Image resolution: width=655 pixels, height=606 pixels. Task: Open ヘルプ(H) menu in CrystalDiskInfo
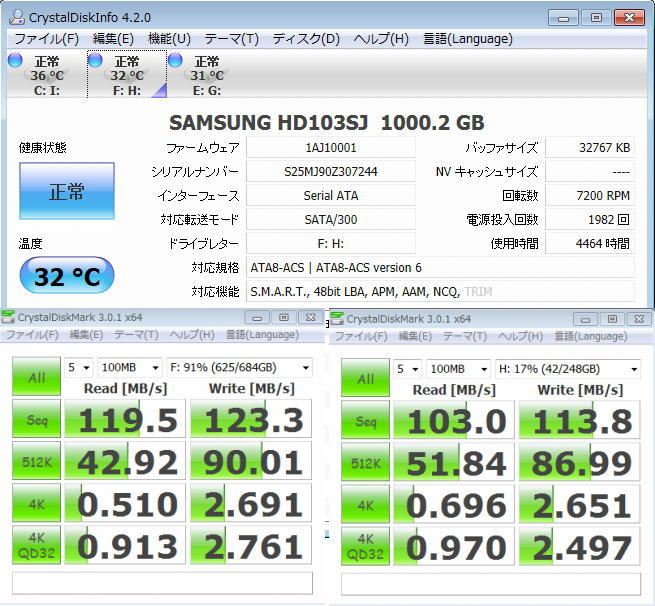(381, 39)
